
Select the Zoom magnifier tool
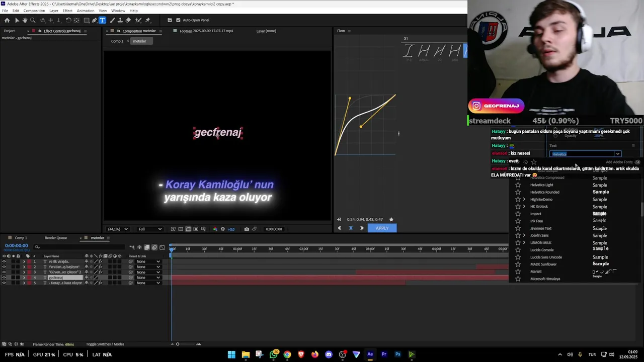[x=33, y=20]
